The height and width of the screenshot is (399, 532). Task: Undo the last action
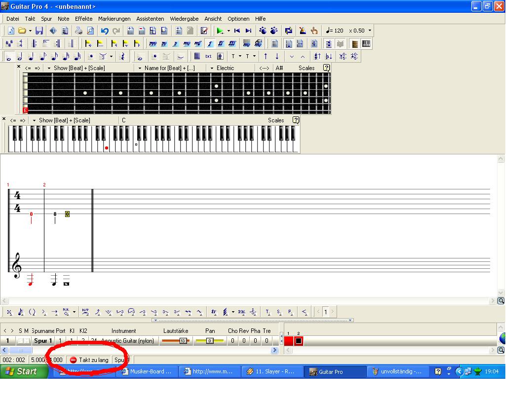pyautogui.click(x=105, y=31)
